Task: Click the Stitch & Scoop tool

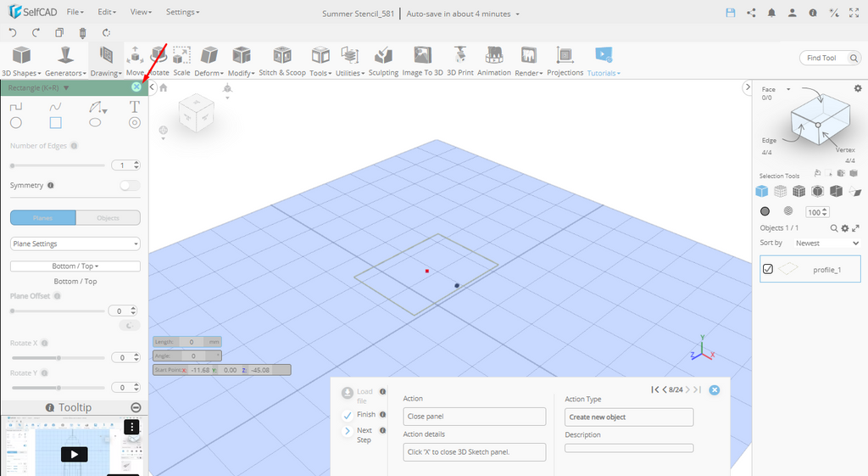Action: (x=281, y=61)
